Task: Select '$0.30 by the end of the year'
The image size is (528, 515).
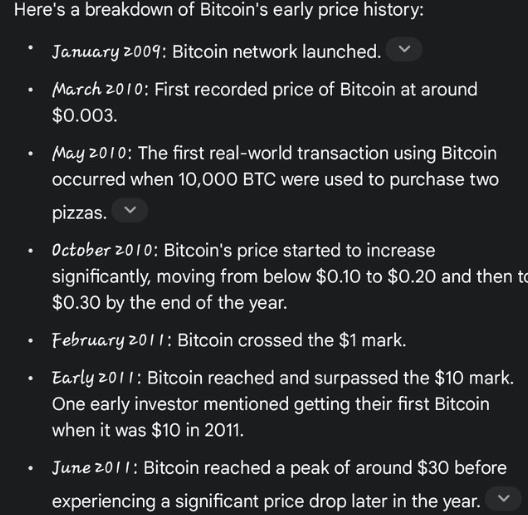Action: click(x=169, y=302)
